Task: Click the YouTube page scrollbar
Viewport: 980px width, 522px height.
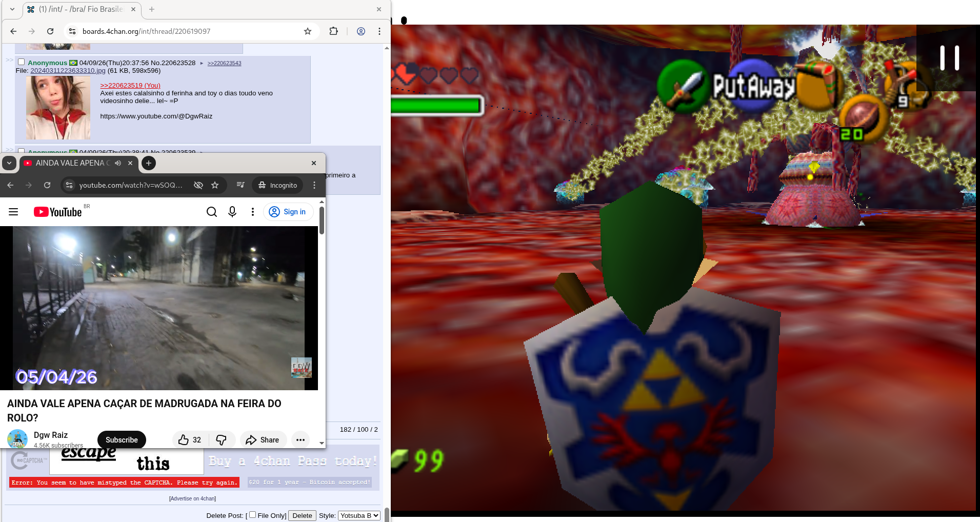Action: click(322, 220)
